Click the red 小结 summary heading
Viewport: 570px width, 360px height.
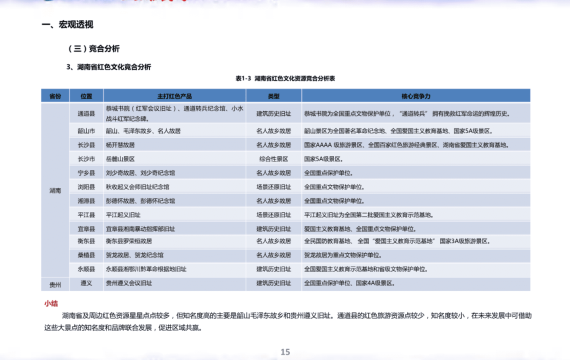click(x=51, y=303)
